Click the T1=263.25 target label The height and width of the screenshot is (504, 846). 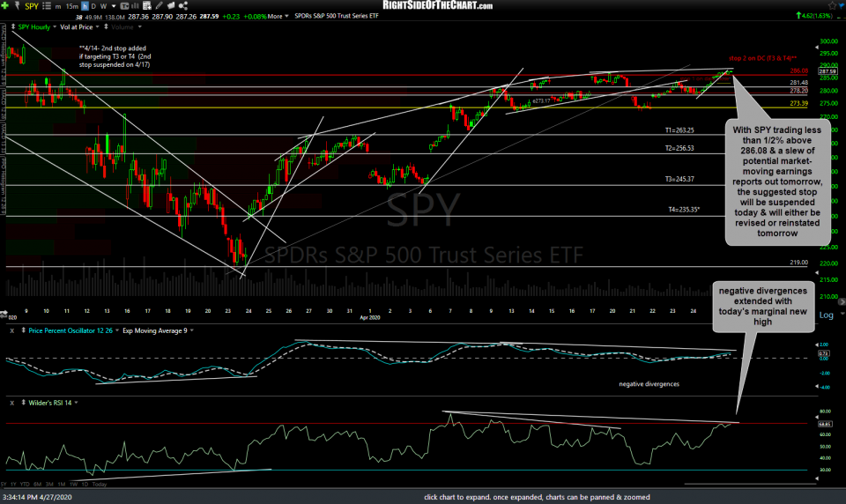(x=679, y=130)
